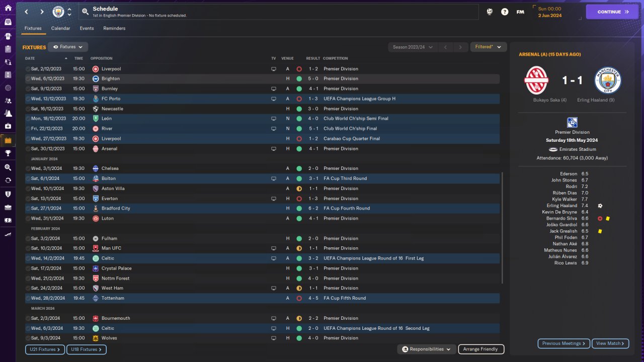Go forward with the right arrow
This screenshot has height=362, width=644.
click(42, 12)
